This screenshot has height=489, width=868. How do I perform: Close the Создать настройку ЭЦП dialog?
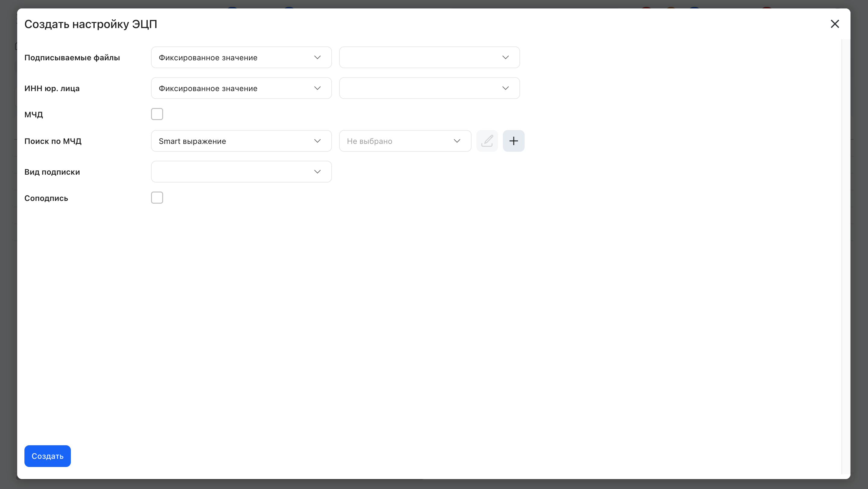click(x=835, y=24)
